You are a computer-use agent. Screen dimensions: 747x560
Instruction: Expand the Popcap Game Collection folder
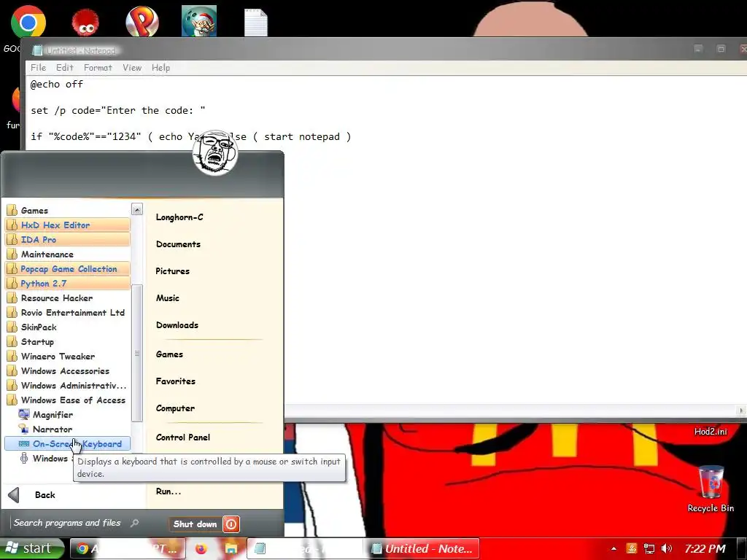[67, 269]
